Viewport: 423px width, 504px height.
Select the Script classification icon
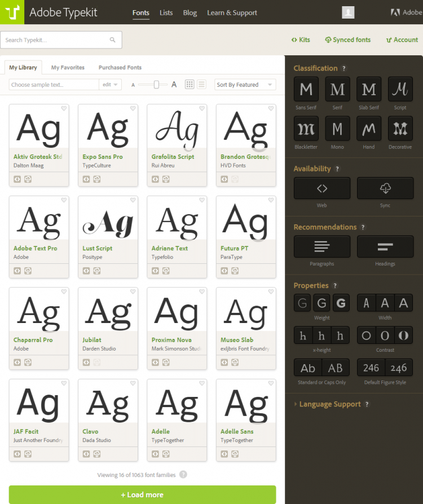tap(400, 89)
